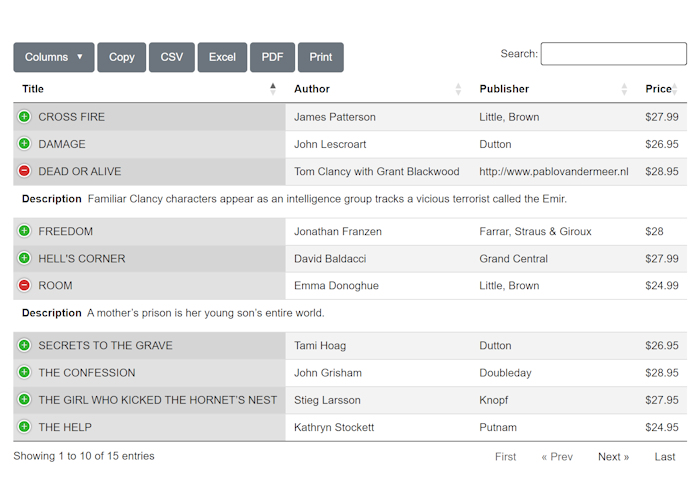The image size is (700, 500).
Task: Select the Grand Central publisher cell
Action: 554,258
